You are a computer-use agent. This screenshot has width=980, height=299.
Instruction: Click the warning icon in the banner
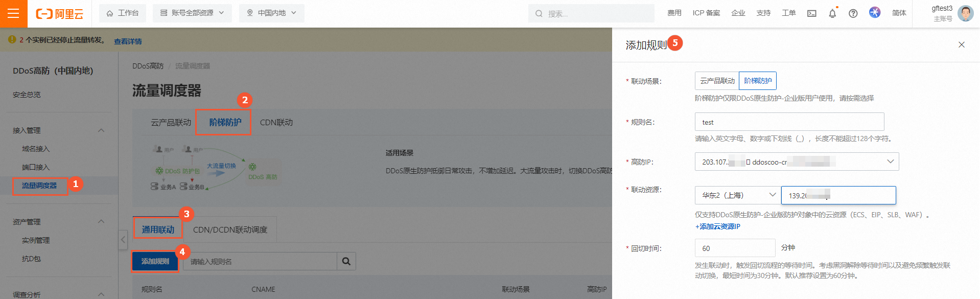(x=12, y=39)
